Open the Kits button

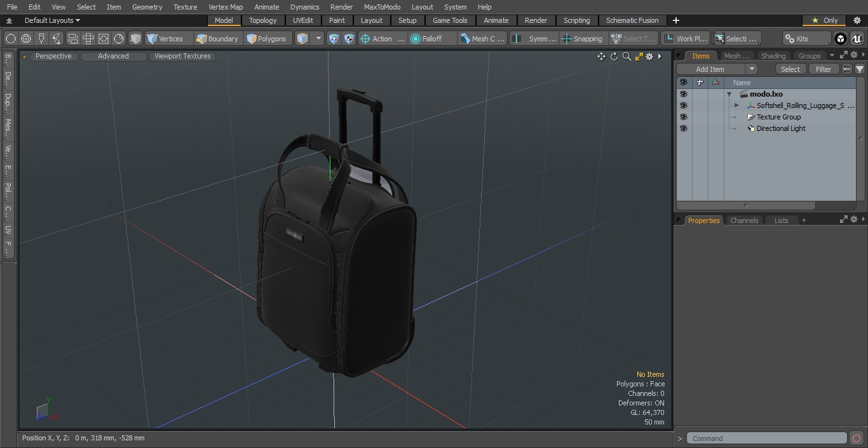click(x=806, y=39)
